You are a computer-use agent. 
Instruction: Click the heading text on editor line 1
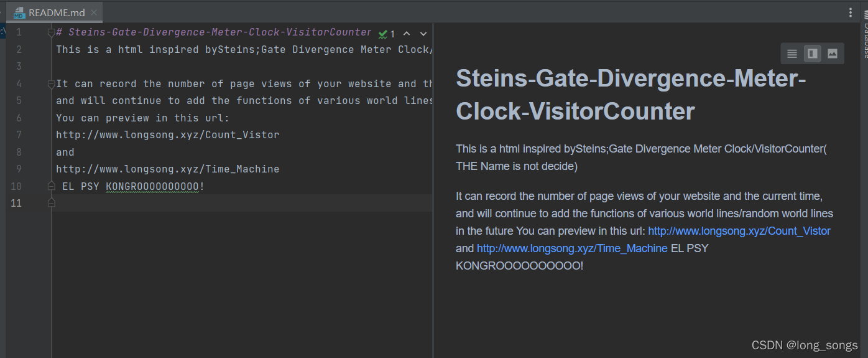pos(214,32)
